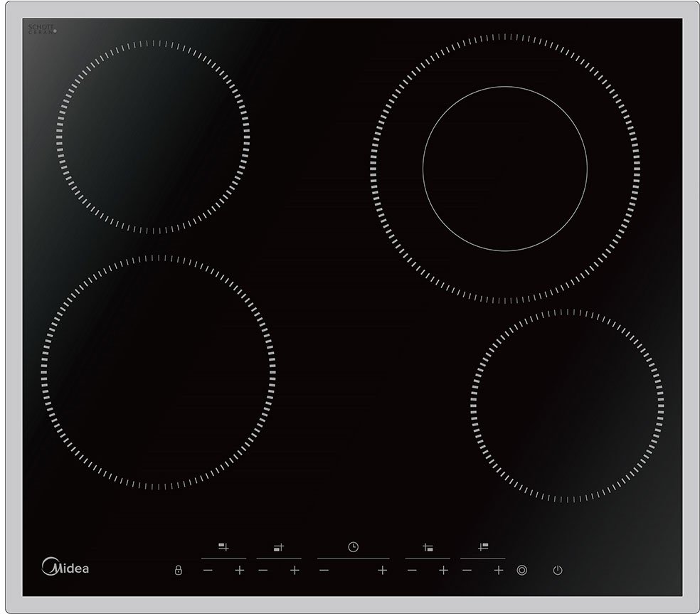
Task: Click the Schott Ceran logo in corner
Action: tap(41, 29)
